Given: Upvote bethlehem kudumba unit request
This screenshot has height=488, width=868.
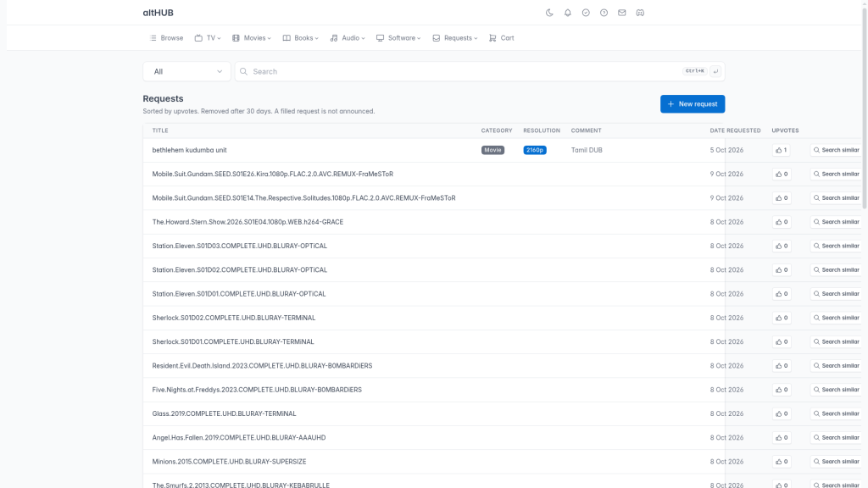Looking at the screenshot, I should 782,150.
